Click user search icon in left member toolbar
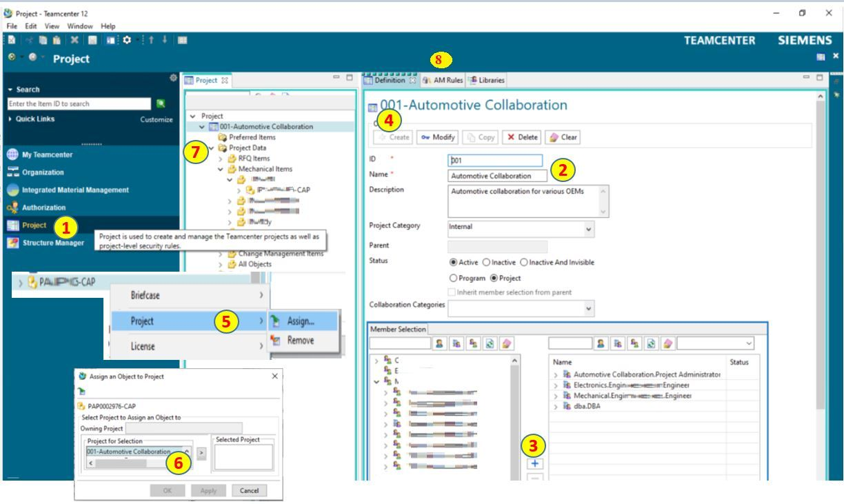The image size is (844, 504). [x=439, y=343]
